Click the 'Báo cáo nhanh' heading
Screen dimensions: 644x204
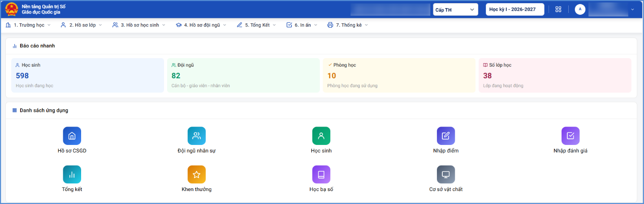pyautogui.click(x=37, y=46)
